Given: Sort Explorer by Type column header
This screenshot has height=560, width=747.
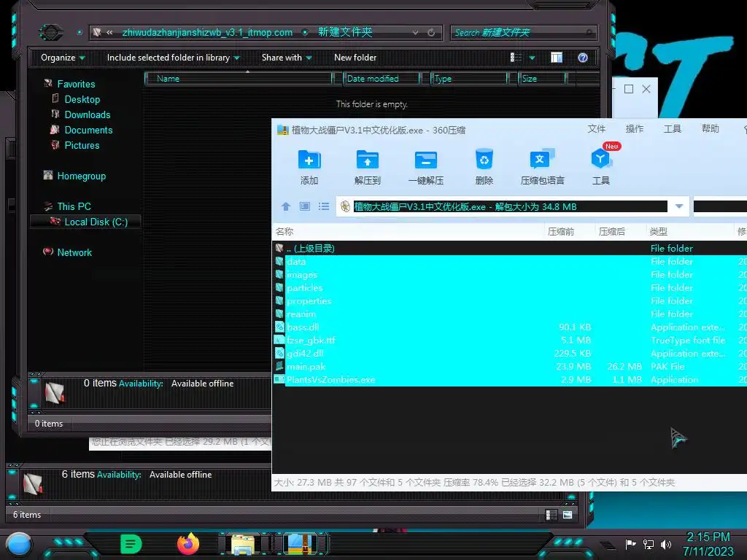Looking at the screenshot, I should (469, 79).
